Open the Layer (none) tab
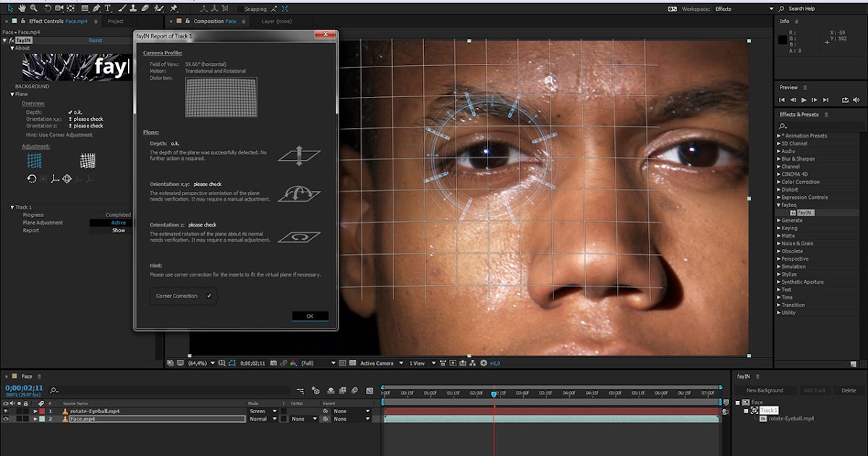Screen dimensions: 868x456 276,22
